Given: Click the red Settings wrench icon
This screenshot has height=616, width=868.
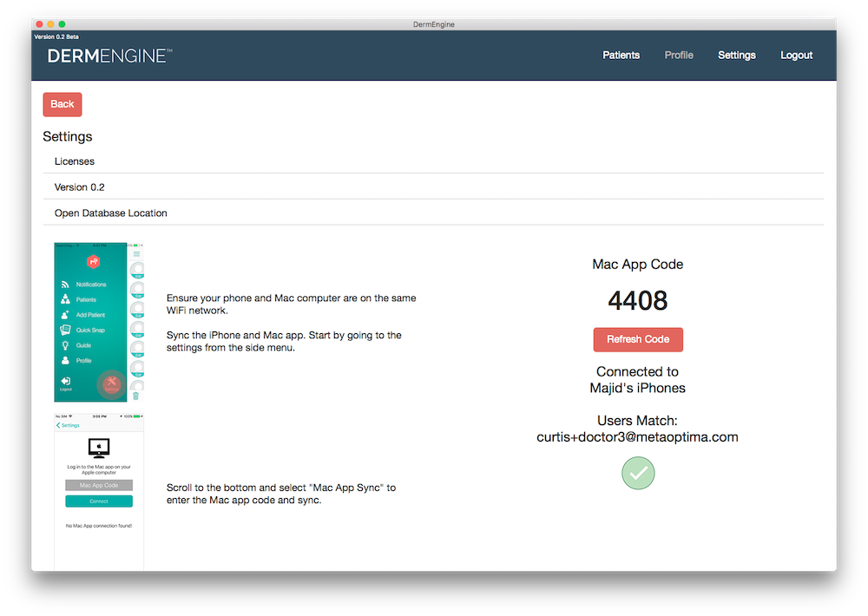Looking at the screenshot, I should click(111, 383).
